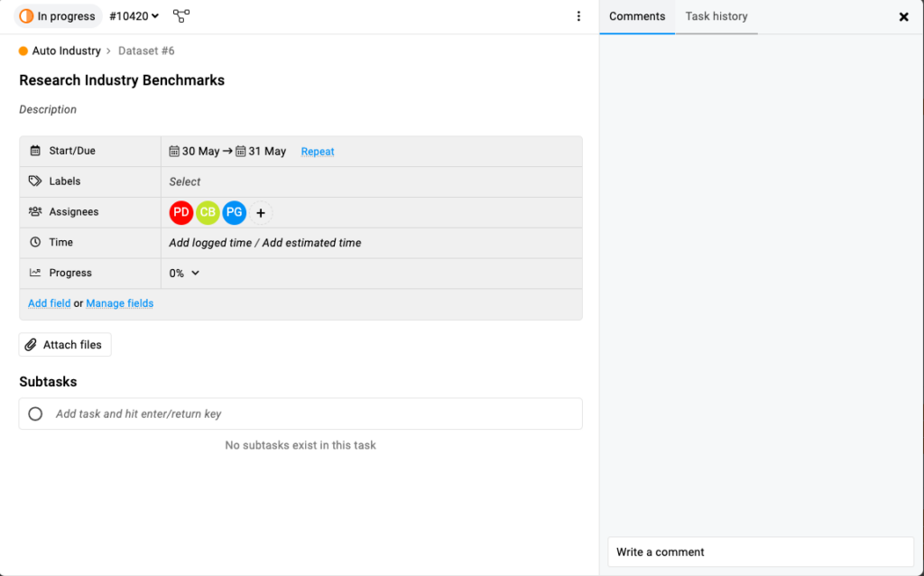Image resolution: width=924 pixels, height=576 pixels.
Task: Open the Labels Select field
Action: tap(185, 182)
